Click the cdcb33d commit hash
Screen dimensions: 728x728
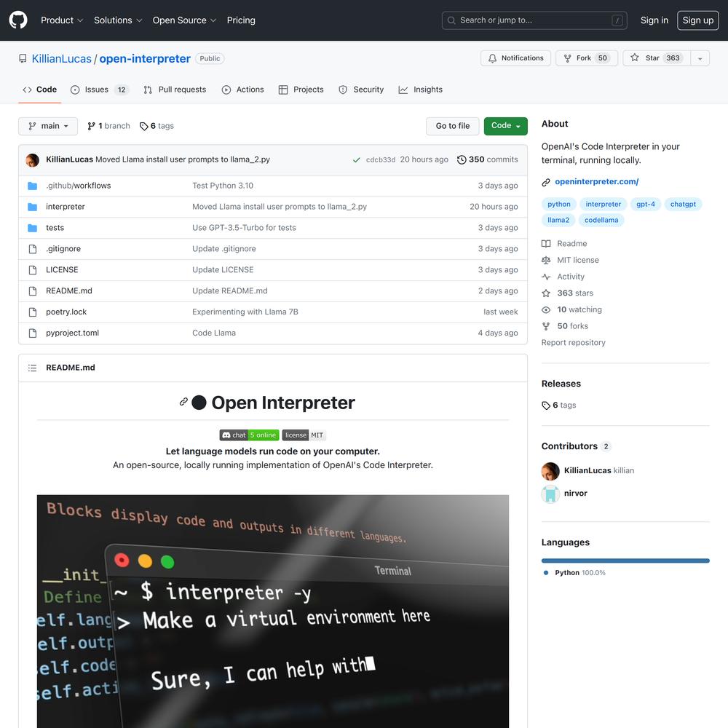381,159
